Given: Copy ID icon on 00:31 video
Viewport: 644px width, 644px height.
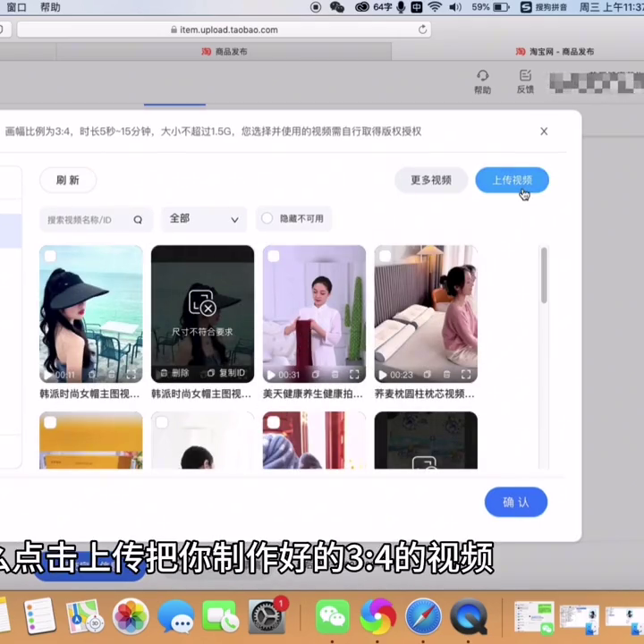Looking at the screenshot, I should point(316,374).
